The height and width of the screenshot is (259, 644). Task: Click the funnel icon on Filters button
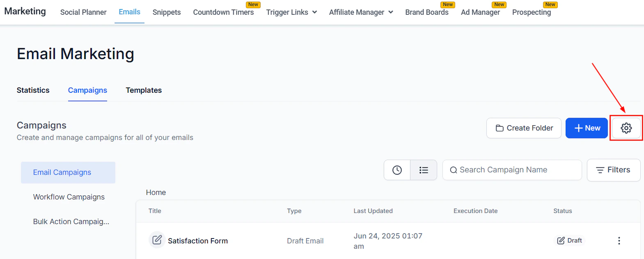[600, 170]
